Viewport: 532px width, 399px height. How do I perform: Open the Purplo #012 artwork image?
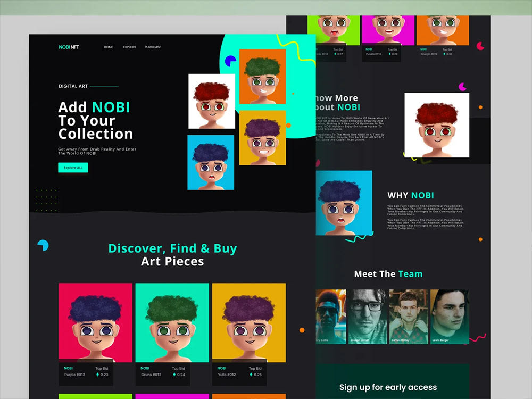(95, 323)
